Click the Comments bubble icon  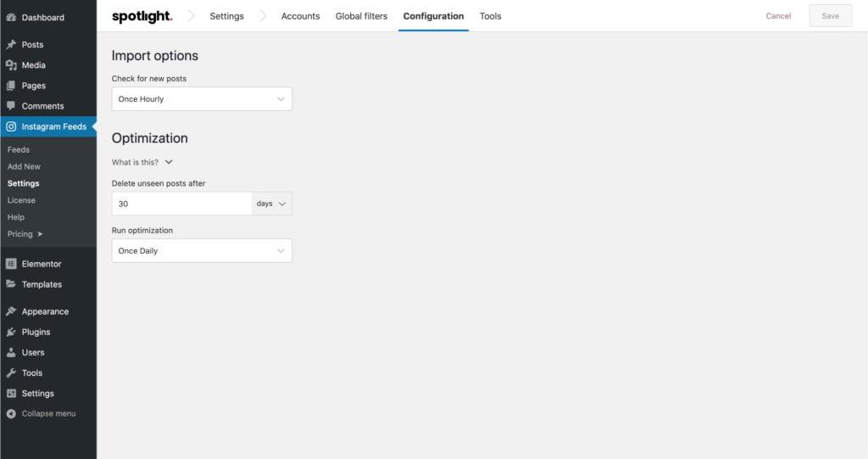[x=11, y=106]
